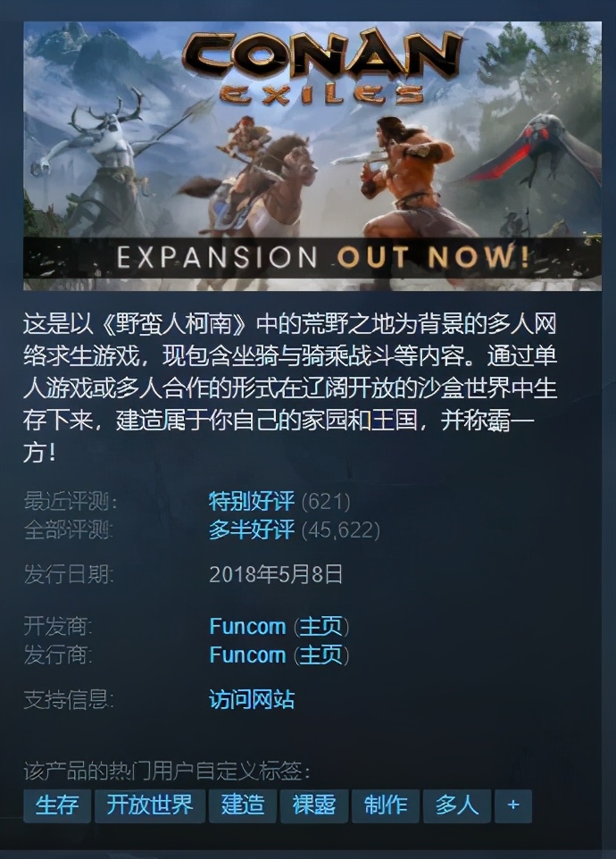Visit the publisher 主页 homepage link
The height and width of the screenshot is (859, 616).
pyautogui.click(x=320, y=655)
